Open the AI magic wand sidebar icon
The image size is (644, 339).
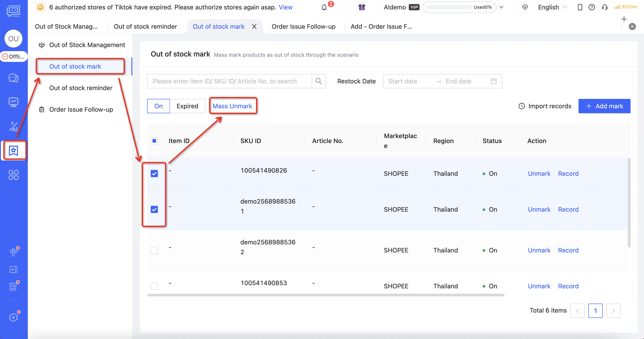(x=13, y=126)
